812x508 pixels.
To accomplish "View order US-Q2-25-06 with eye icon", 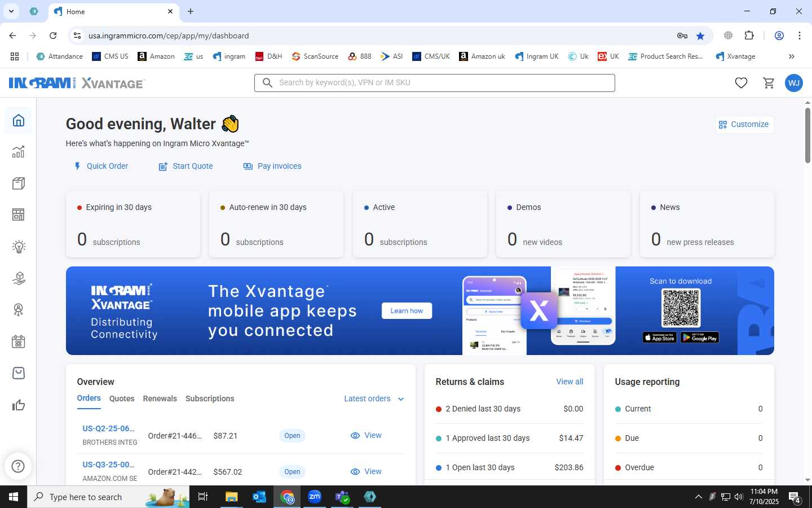I will tap(366, 435).
